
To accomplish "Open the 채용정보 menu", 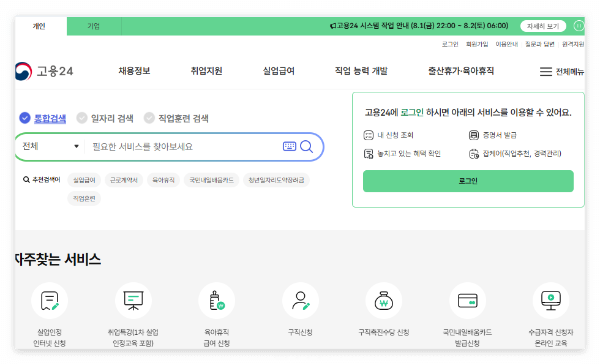I will (x=134, y=71).
